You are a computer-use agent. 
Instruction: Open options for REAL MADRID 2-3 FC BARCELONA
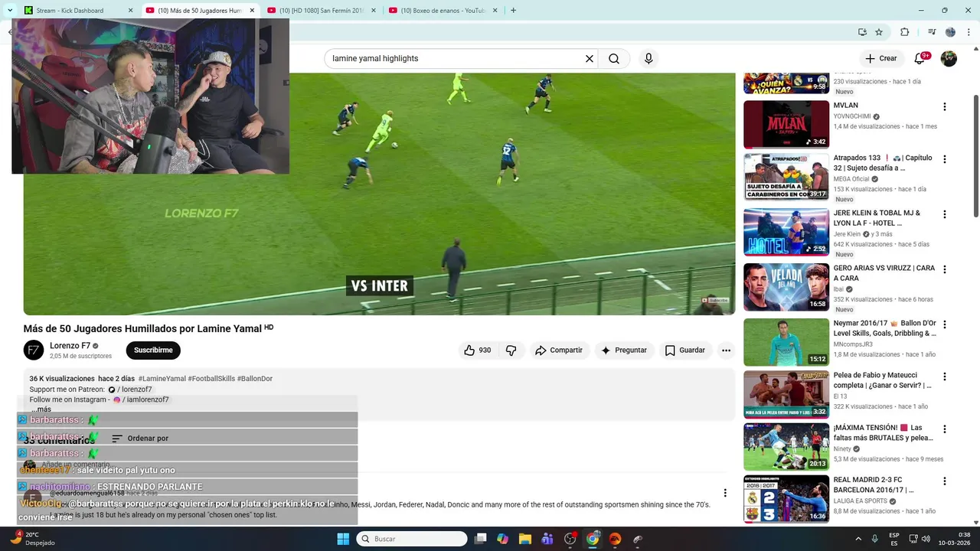(944, 481)
